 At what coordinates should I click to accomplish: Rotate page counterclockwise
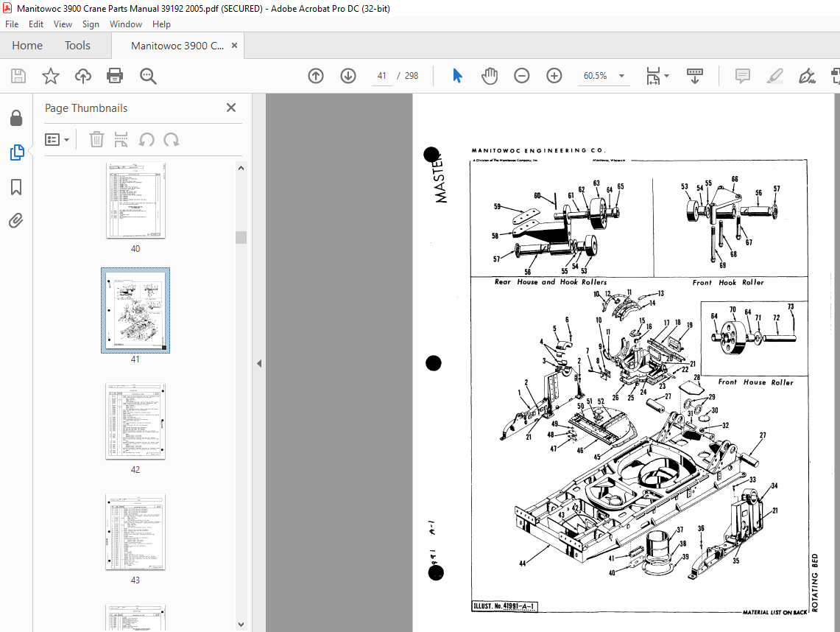(x=147, y=140)
